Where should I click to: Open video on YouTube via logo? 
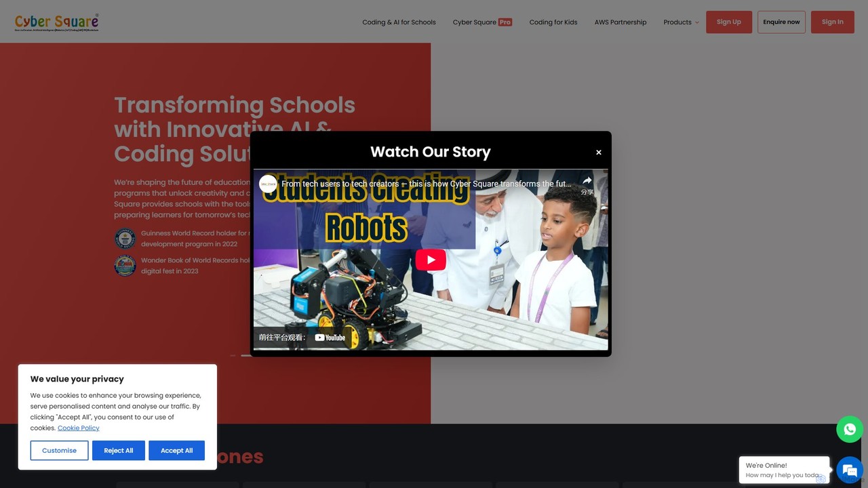(x=330, y=338)
